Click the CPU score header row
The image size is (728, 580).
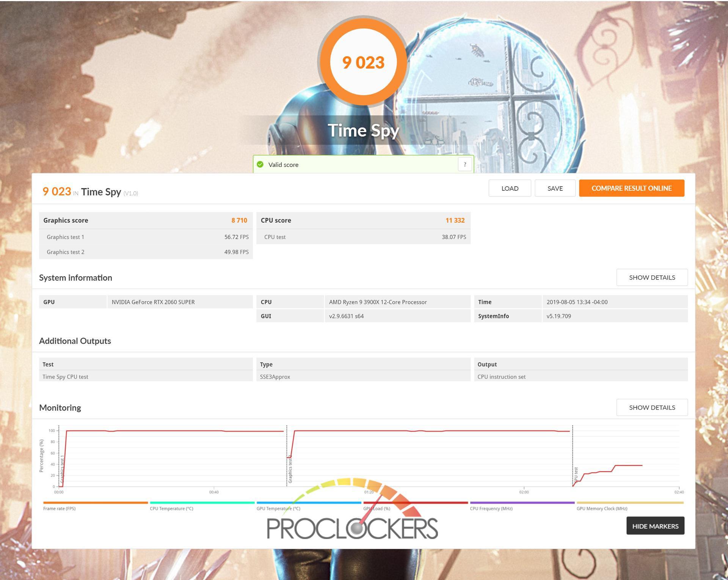tap(363, 220)
